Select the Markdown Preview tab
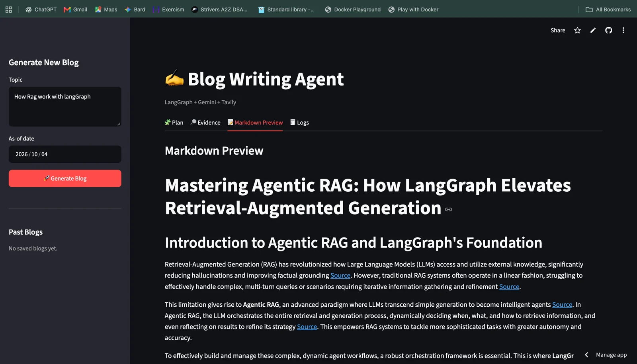 click(x=255, y=123)
